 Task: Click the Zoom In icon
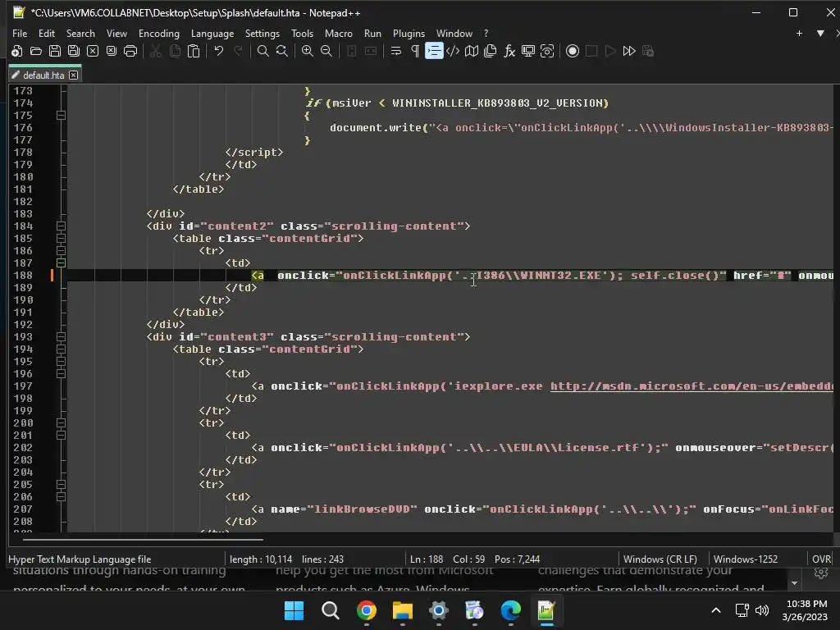click(x=308, y=51)
